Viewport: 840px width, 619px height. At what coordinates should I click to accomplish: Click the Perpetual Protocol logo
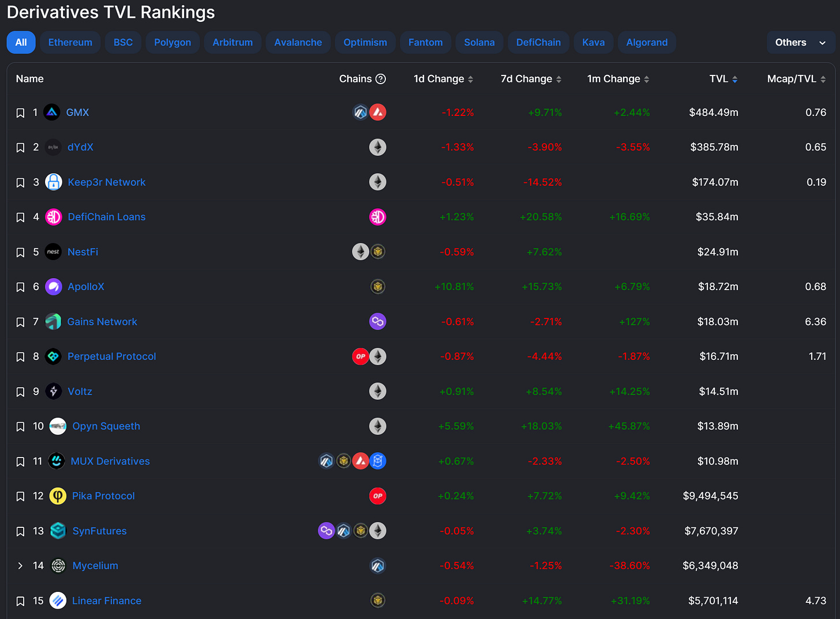[x=53, y=357]
